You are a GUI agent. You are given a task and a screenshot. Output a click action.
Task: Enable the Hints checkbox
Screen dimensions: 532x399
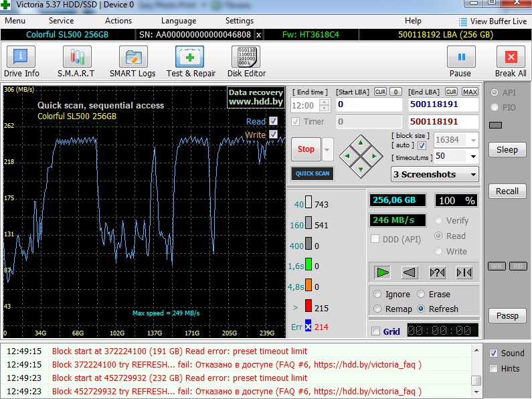click(x=494, y=368)
